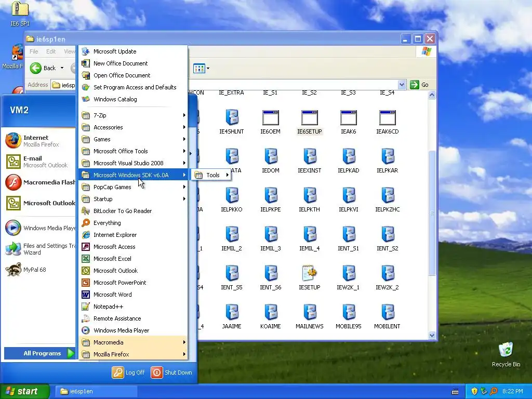This screenshot has width=532, height=399.
Task: Open Microsoft Excel
Action: (x=133, y=259)
